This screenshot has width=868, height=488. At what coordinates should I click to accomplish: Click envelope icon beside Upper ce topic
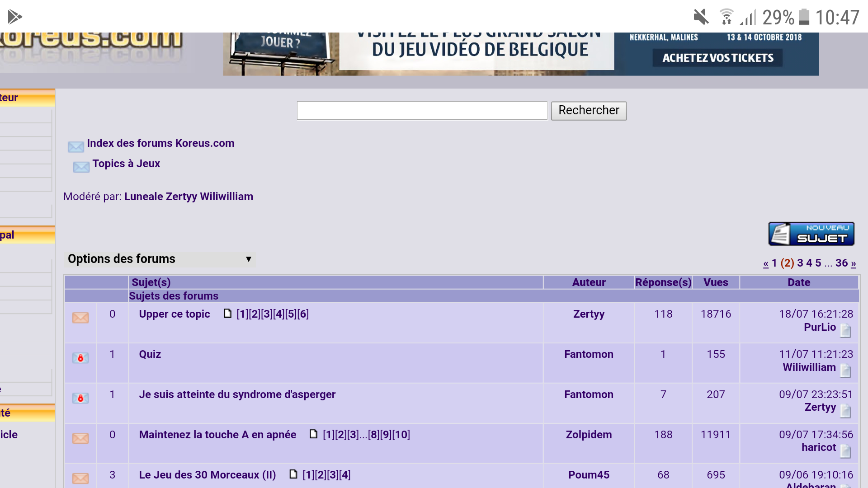80,318
